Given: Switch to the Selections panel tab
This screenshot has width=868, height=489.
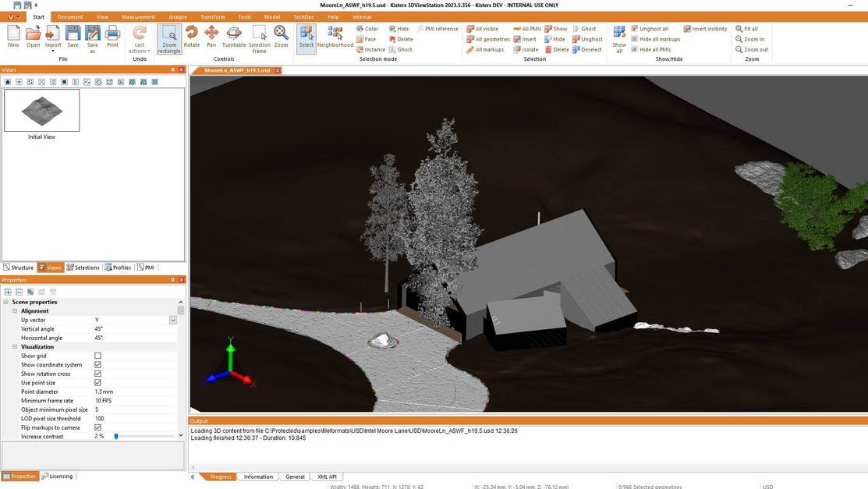Looking at the screenshot, I should pyautogui.click(x=83, y=268).
